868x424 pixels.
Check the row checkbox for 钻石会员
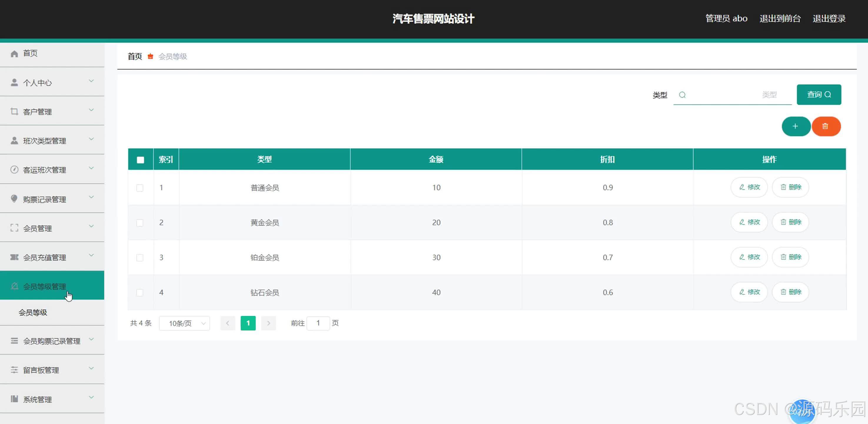pos(140,293)
